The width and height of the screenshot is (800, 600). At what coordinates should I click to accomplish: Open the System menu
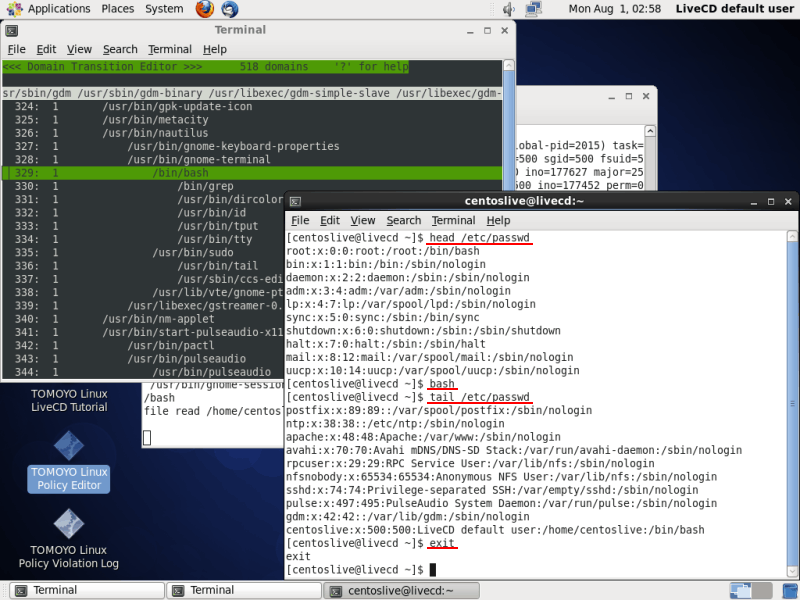click(164, 9)
